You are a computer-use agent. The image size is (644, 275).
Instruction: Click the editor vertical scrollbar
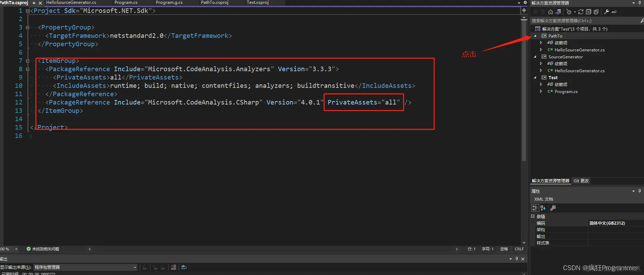coord(524,90)
